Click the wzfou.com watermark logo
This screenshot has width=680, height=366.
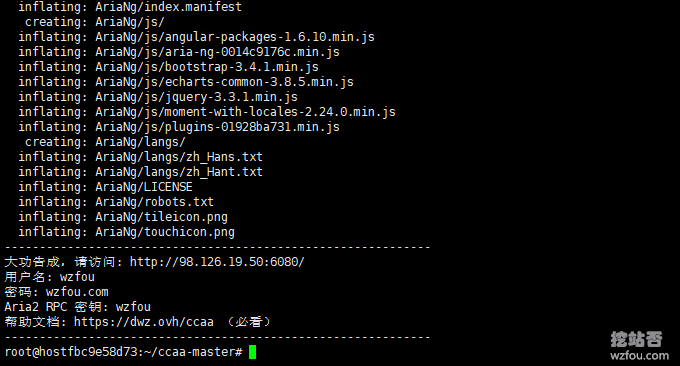tap(639, 346)
